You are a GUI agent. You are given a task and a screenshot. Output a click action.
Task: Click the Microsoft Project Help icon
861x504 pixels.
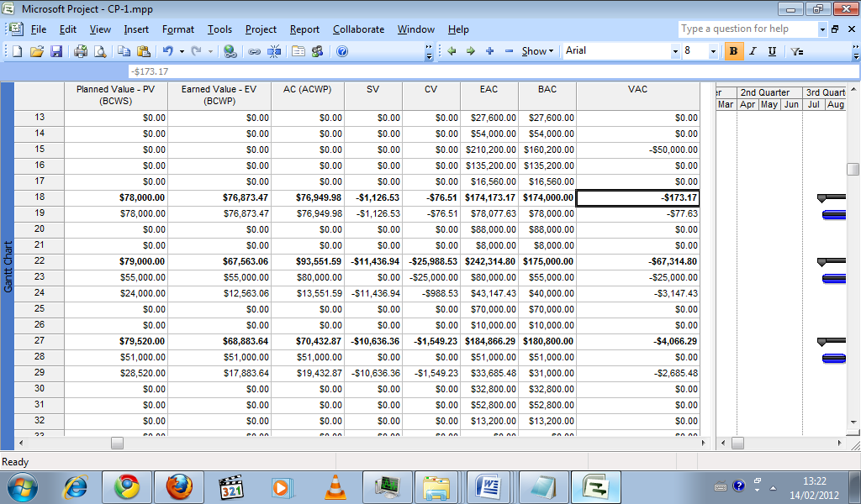[342, 51]
